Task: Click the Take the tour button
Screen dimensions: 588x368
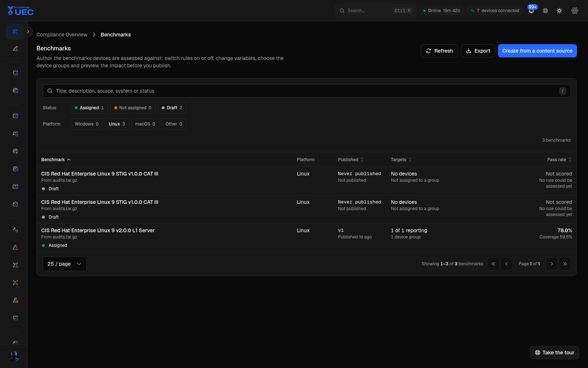Action: point(555,353)
